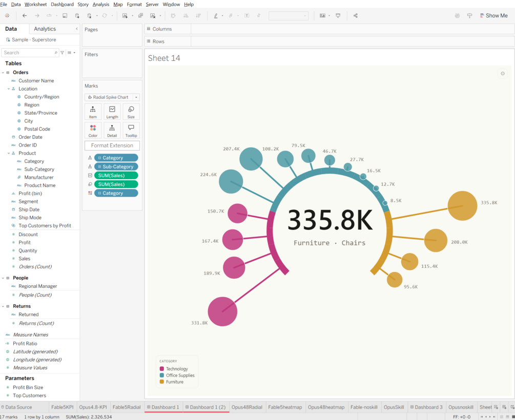The width and height of the screenshot is (515, 420).
Task: Open the fit view dropdown in toolbar
Action: pyautogui.click(x=289, y=15)
